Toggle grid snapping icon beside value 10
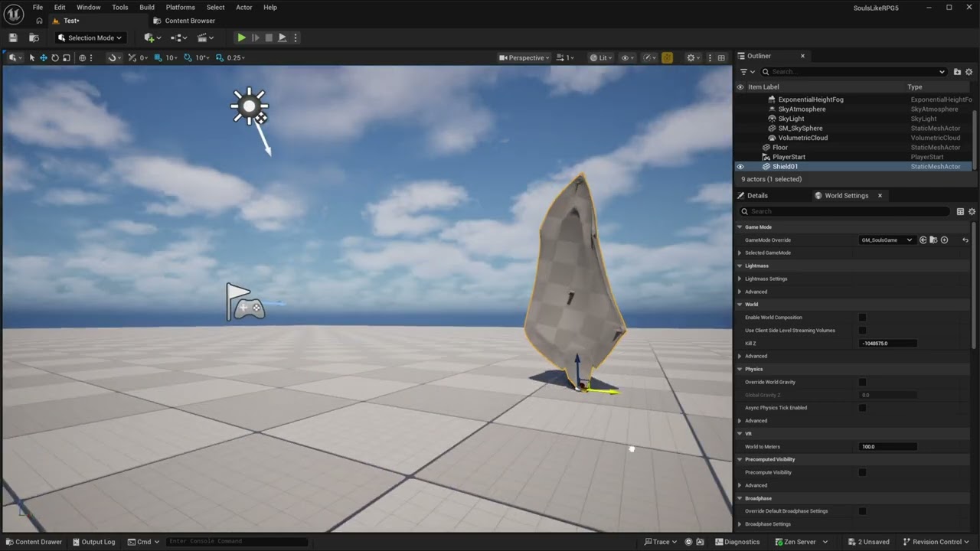The image size is (980, 551). pyautogui.click(x=158, y=57)
